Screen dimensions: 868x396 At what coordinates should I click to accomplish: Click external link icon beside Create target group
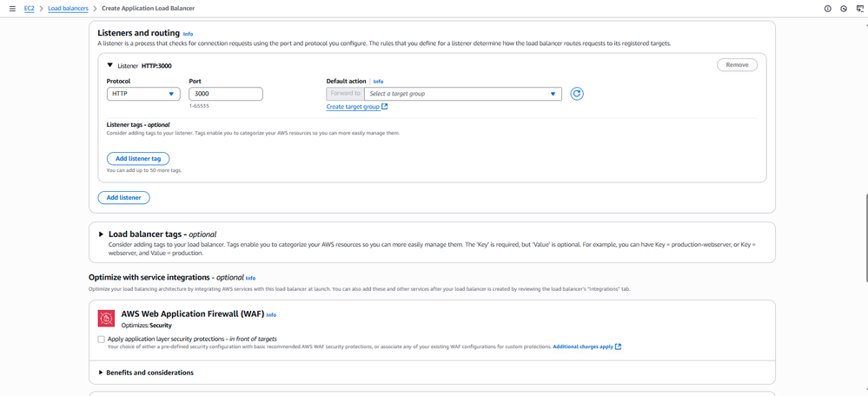pos(385,107)
